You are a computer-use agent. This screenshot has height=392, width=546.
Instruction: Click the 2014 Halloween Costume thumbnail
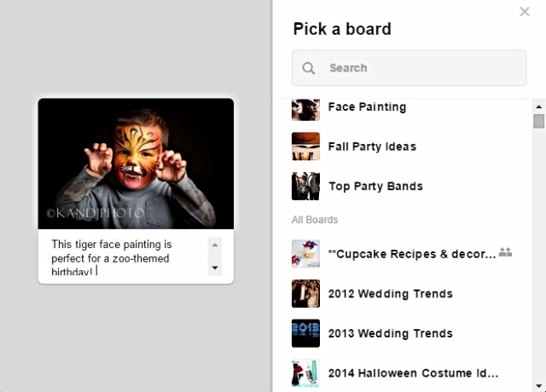pos(305,373)
